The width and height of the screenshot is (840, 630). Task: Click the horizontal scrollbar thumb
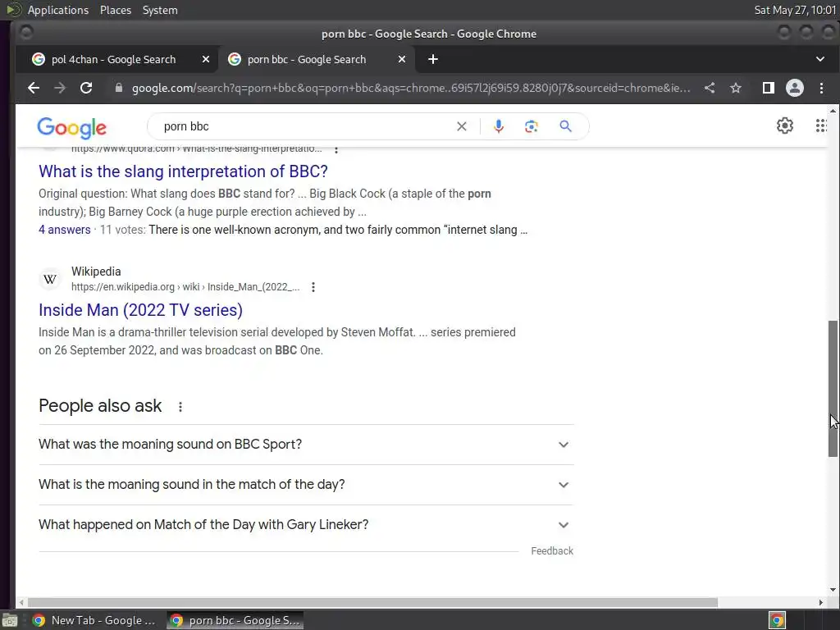pos(372,603)
